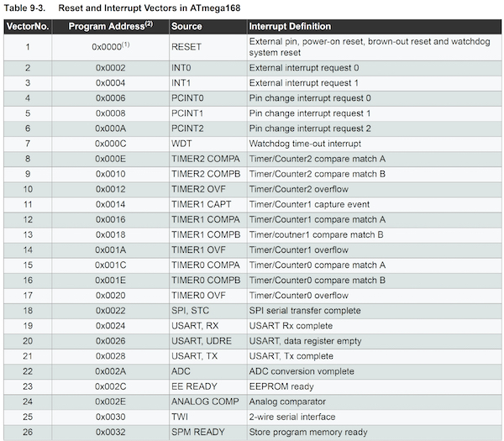Select 'Timer/Counter0 overflow' definition
The image size is (504, 441).
[x=298, y=296]
